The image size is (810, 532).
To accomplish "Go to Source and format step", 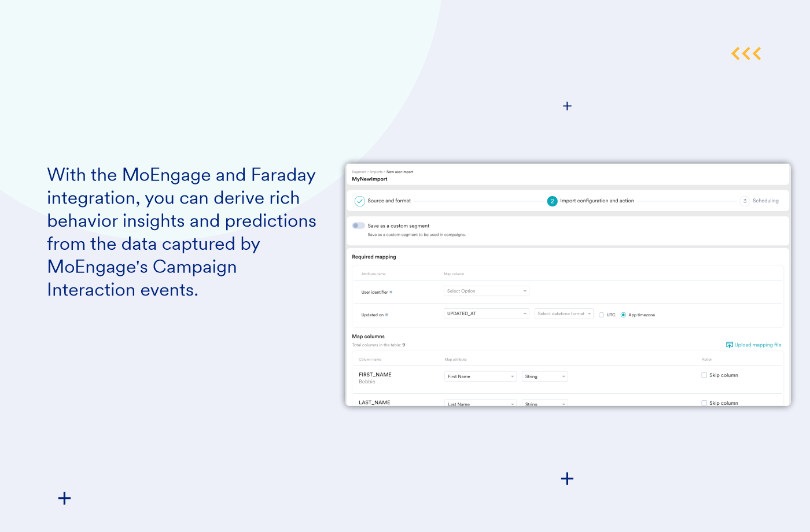I will pyautogui.click(x=389, y=201).
